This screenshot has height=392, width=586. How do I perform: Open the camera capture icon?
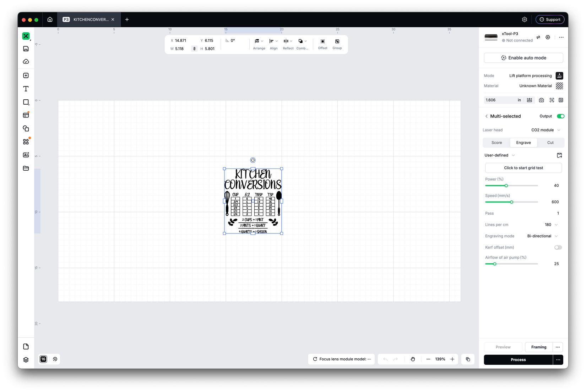pyautogui.click(x=541, y=100)
